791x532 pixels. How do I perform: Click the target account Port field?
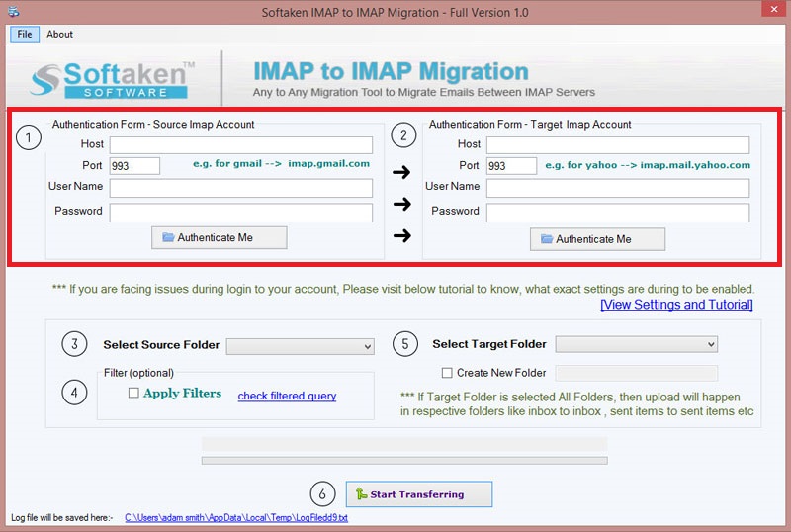pos(511,166)
